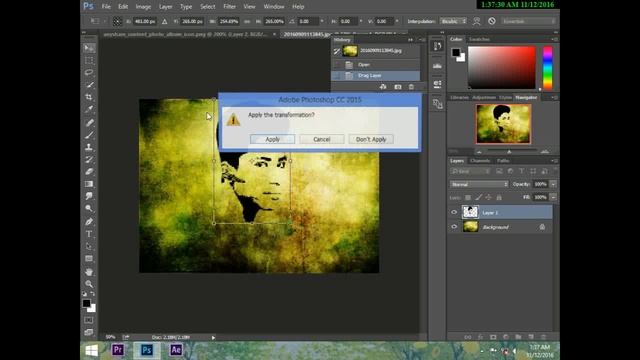The height and width of the screenshot is (360, 640).
Task: Toggle history brush source for snapshot
Action: [x=337, y=51]
